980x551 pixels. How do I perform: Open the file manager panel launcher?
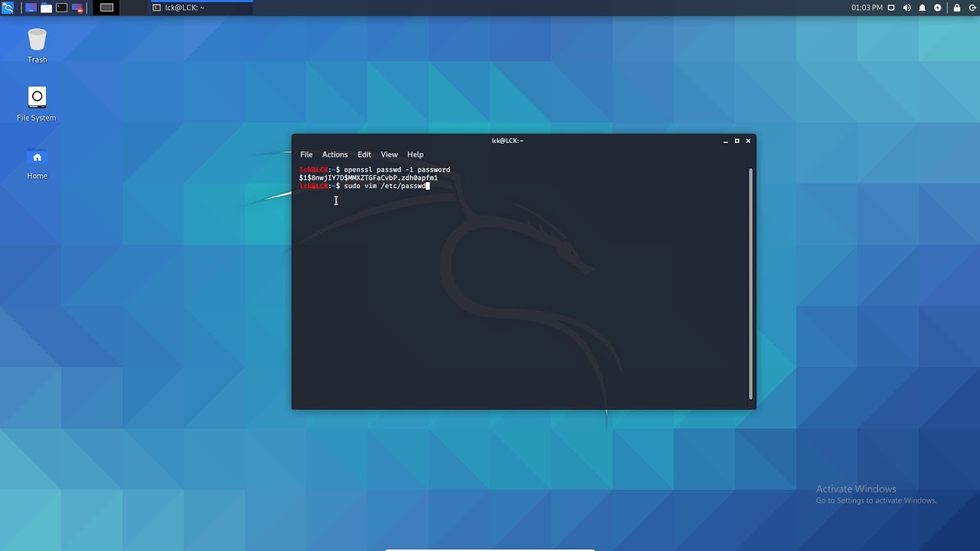(46, 8)
